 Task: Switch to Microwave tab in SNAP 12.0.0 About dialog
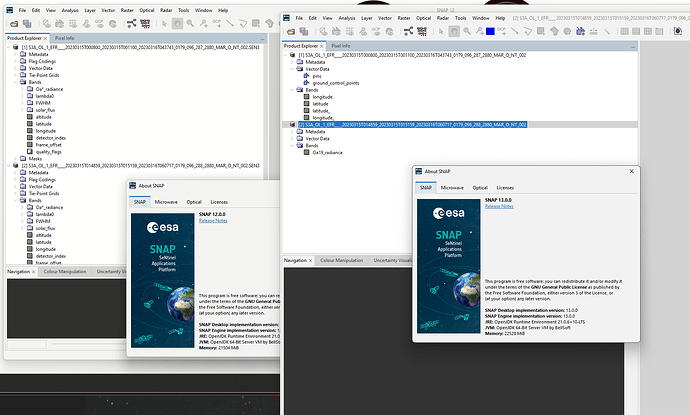click(167, 201)
